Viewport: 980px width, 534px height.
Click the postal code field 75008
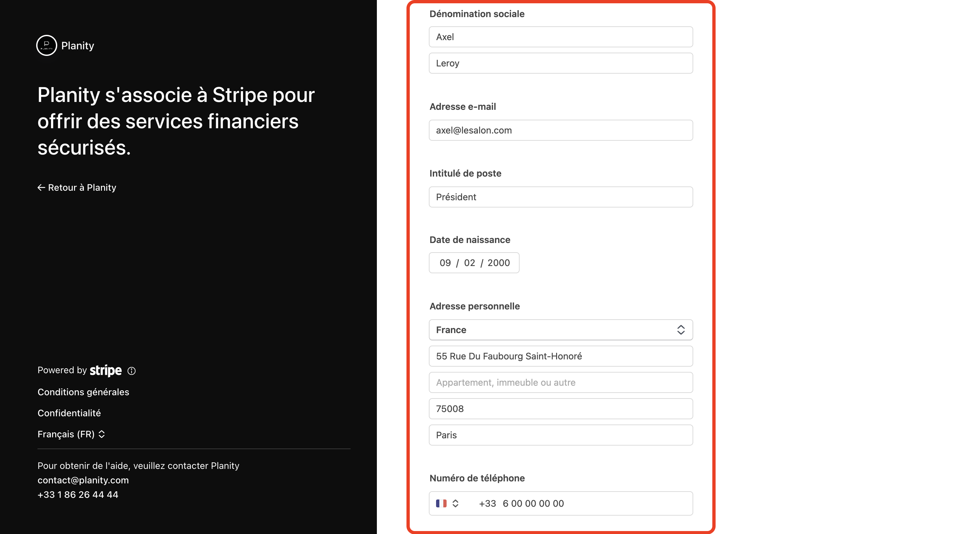[561, 408]
